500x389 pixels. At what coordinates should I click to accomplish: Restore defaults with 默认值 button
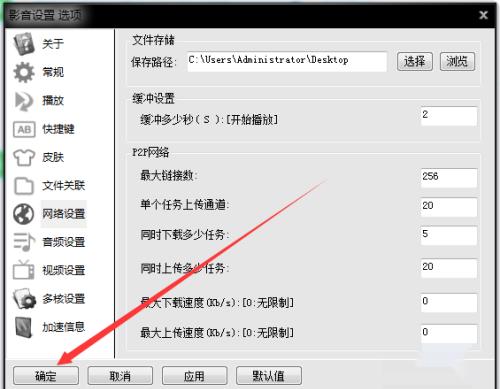coord(269,376)
